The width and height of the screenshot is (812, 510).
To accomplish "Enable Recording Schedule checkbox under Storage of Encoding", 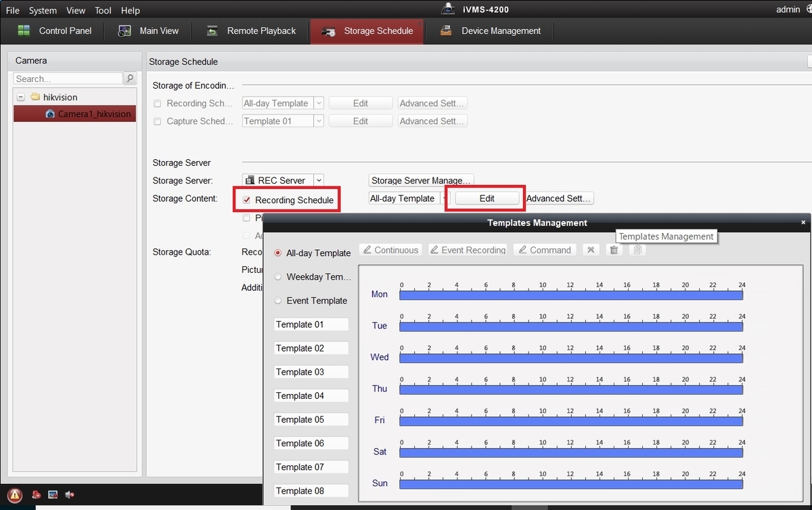I will pos(157,104).
